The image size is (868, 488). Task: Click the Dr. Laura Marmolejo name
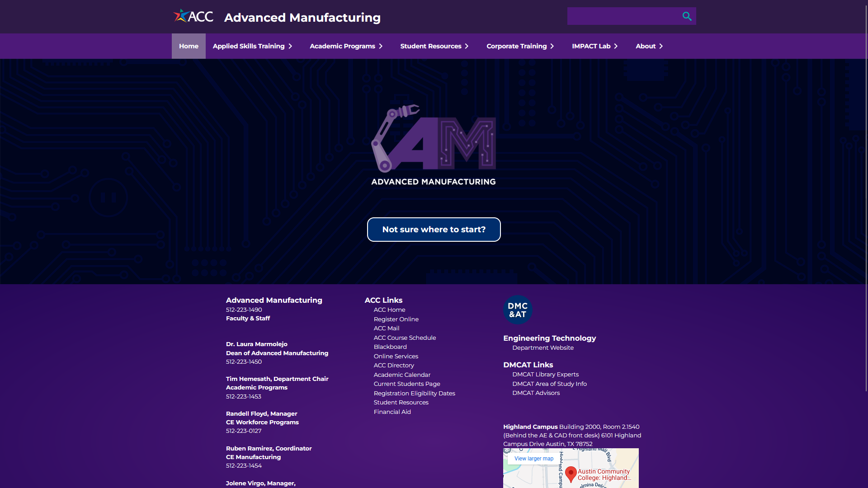coord(257,344)
